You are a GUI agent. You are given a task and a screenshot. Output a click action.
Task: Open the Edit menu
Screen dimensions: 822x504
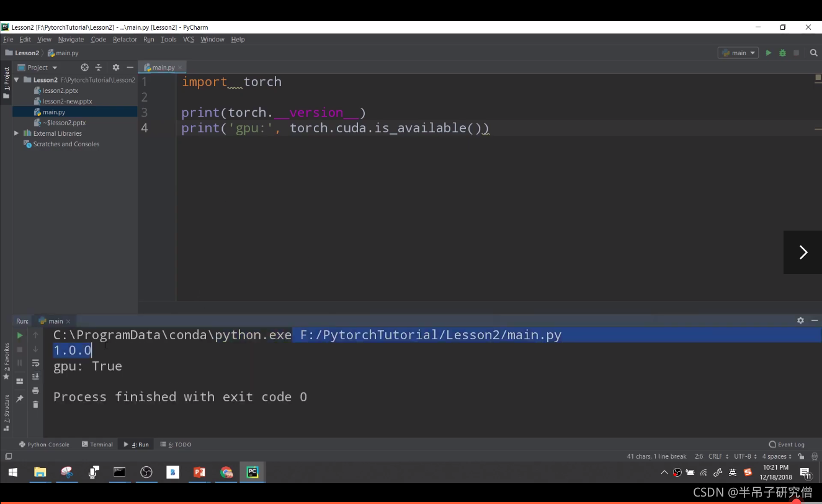coord(25,39)
